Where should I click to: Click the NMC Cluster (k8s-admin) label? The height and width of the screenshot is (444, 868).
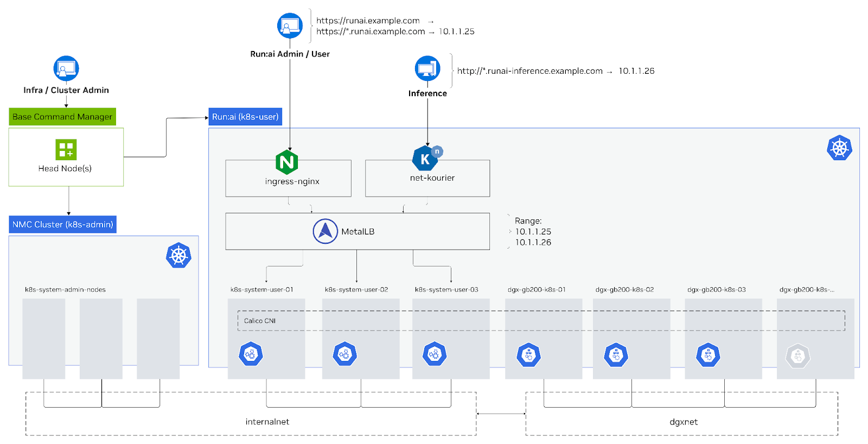tap(63, 224)
